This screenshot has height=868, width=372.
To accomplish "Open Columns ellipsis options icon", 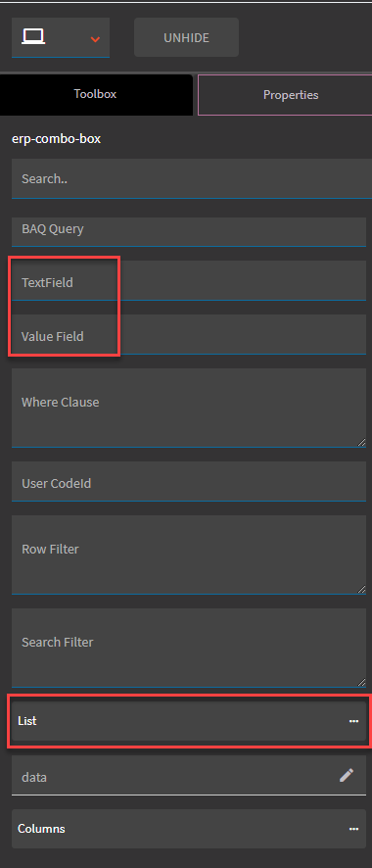I will (353, 829).
